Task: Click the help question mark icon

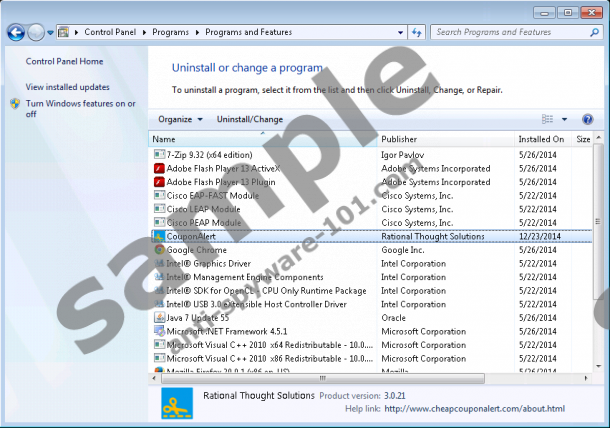Action: pos(588,119)
